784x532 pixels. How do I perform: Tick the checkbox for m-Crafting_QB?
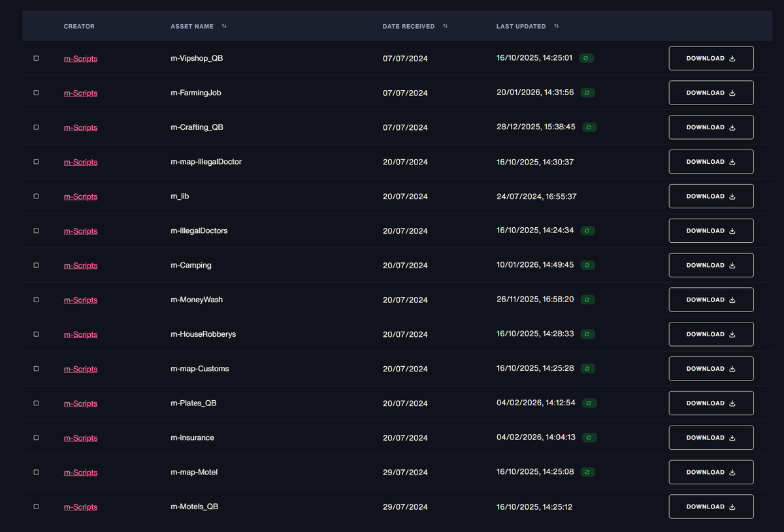coord(36,127)
